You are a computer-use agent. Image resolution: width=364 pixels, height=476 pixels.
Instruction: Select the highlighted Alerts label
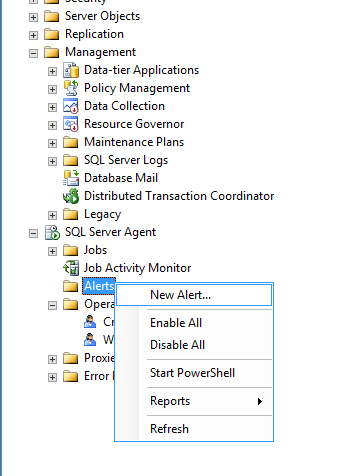click(x=99, y=286)
